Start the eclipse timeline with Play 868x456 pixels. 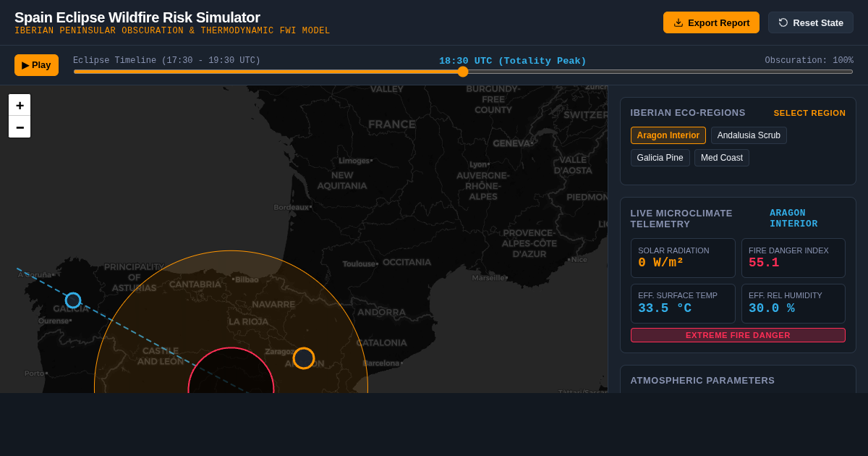(x=36, y=65)
